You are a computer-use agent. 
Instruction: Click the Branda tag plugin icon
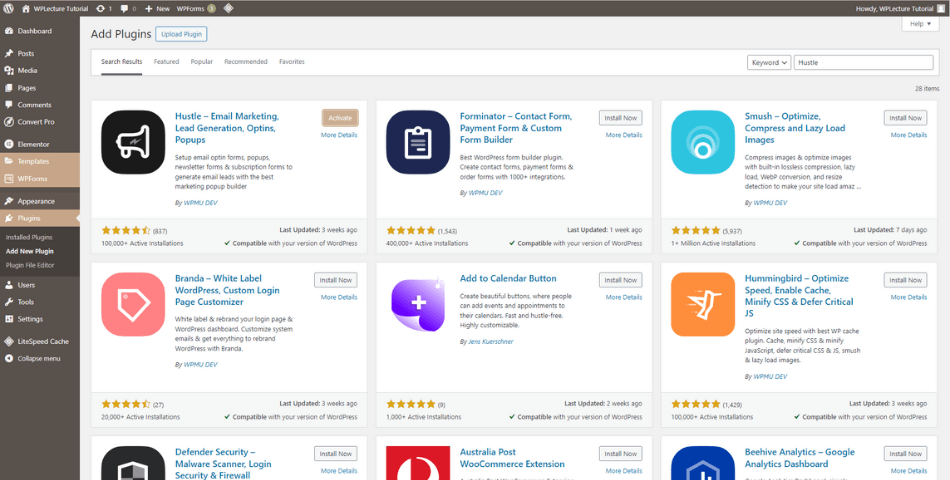(133, 304)
